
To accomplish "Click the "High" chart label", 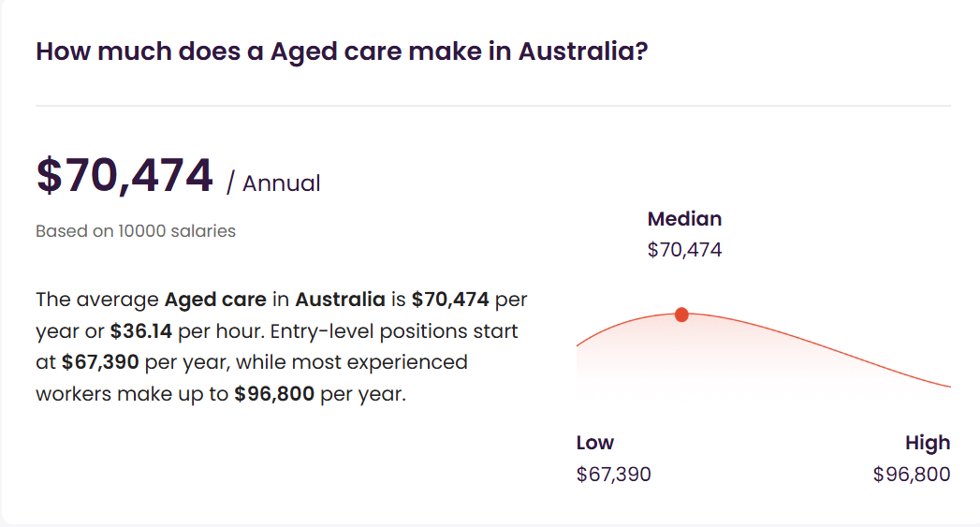I will point(928,443).
